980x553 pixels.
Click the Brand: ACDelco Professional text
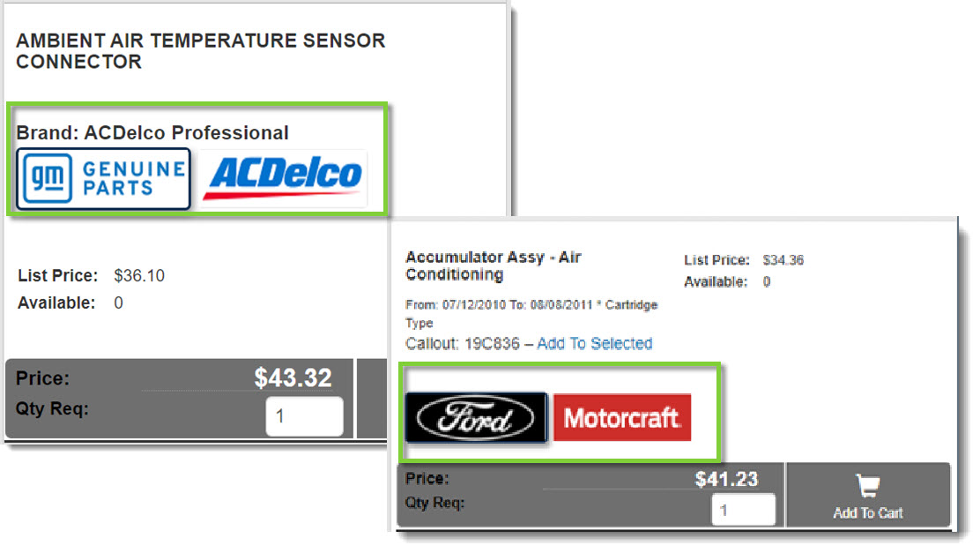[x=152, y=133]
